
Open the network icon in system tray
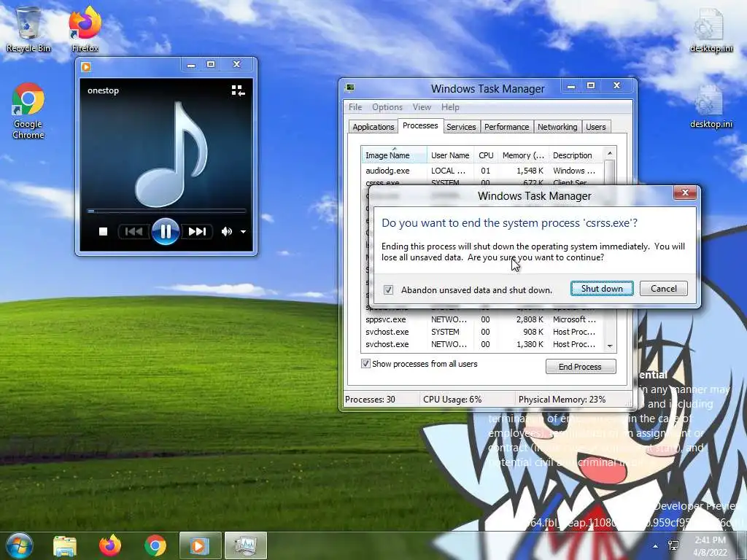673,545
